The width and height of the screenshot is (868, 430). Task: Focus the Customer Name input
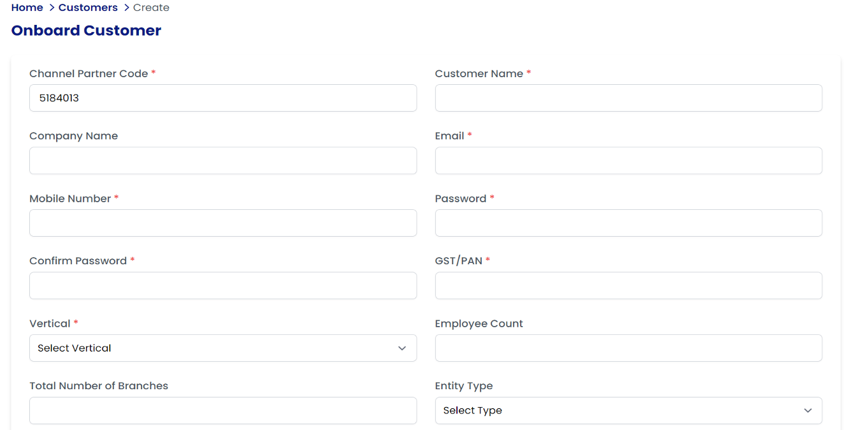click(628, 98)
